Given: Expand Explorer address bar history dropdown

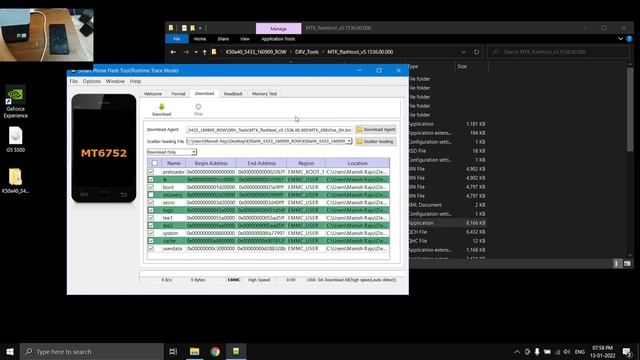Looking at the screenshot, I should coord(463,52).
